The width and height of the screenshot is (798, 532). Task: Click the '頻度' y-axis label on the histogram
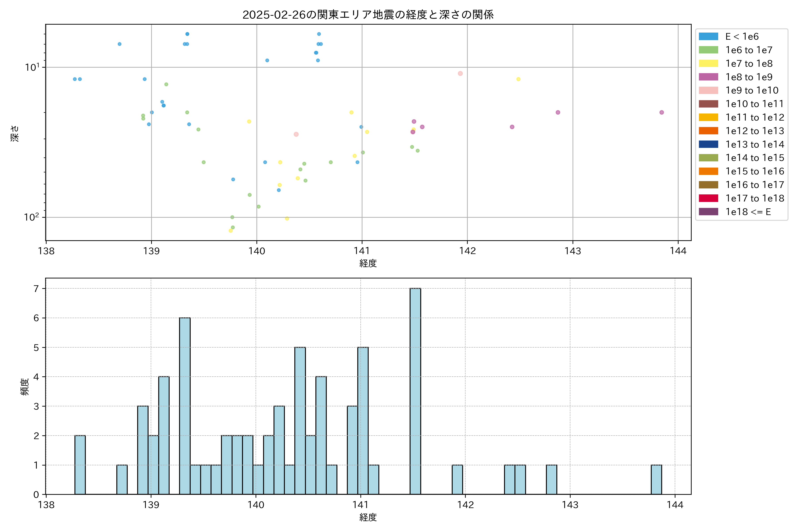tap(24, 387)
